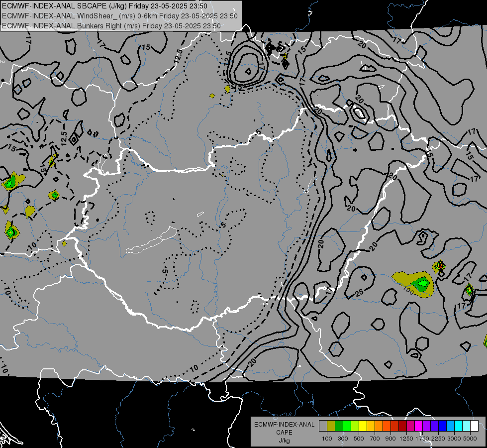The image size is (487, 448).
Task: Select the dark maroon-red legend swatch
Action: (x=402, y=426)
